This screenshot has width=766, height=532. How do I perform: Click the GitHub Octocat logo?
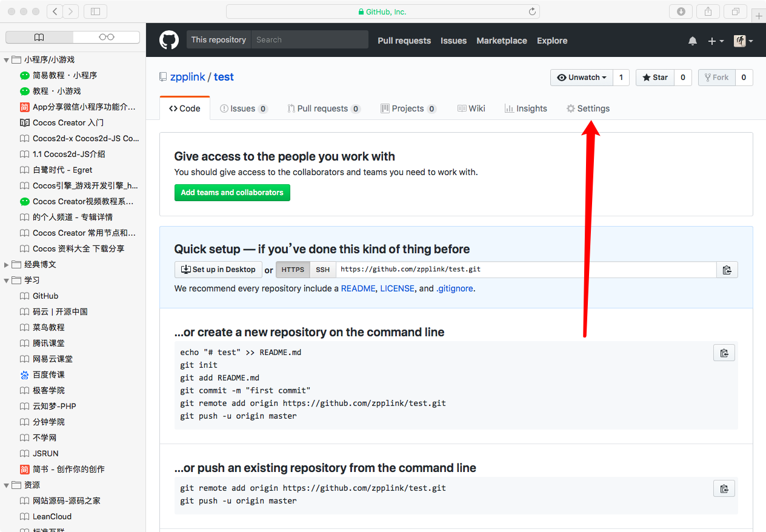tap(169, 40)
